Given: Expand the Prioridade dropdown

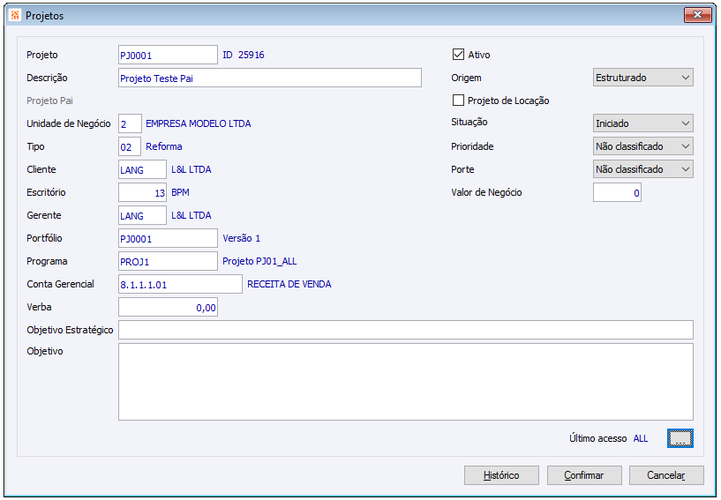Looking at the screenshot, I should tap(643, 146).
